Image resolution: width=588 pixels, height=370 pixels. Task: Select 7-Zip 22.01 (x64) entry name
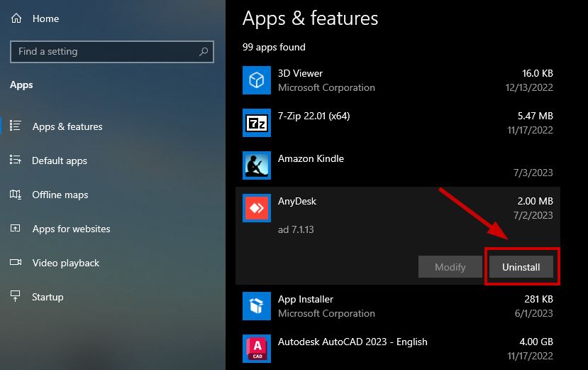(x=314, y=116)
